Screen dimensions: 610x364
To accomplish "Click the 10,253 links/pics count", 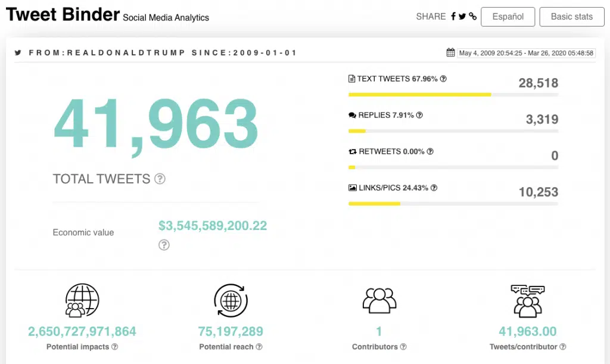I will point(539,192).
